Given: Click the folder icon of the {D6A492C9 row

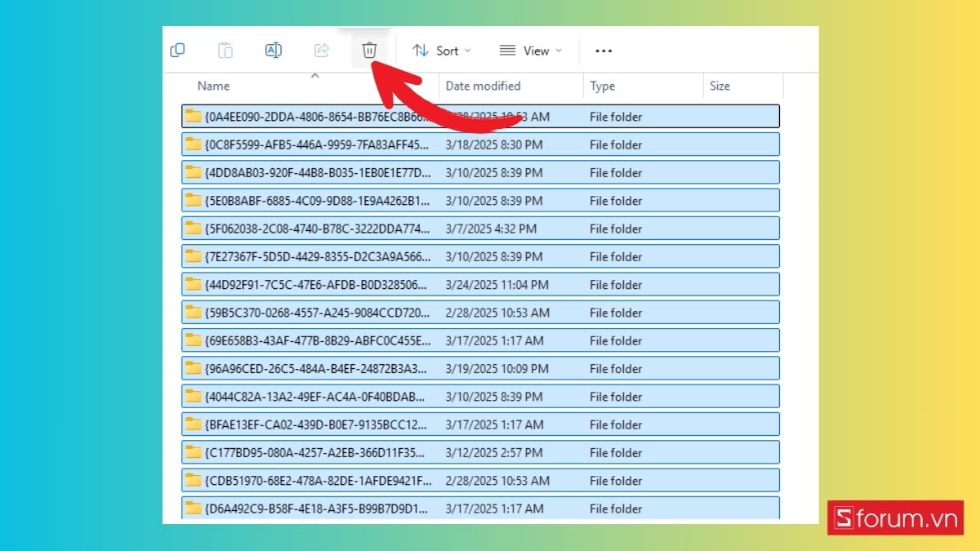Looking at the screenshot, I should [193, 507].
